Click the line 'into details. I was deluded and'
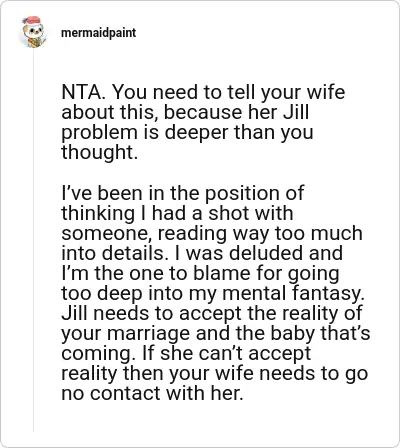Screen dimensions: 400x448 pyautogui.click(x=202, y=253)
